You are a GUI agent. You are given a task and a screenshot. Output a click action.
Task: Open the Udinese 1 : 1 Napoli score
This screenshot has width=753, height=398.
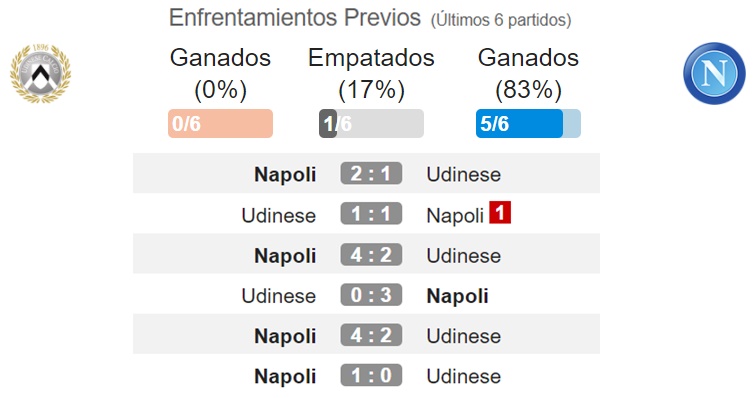[371, 214]
